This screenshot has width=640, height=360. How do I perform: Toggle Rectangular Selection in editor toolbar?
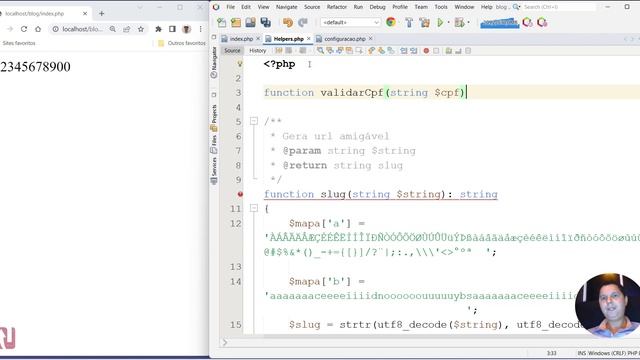click(359, 51)
